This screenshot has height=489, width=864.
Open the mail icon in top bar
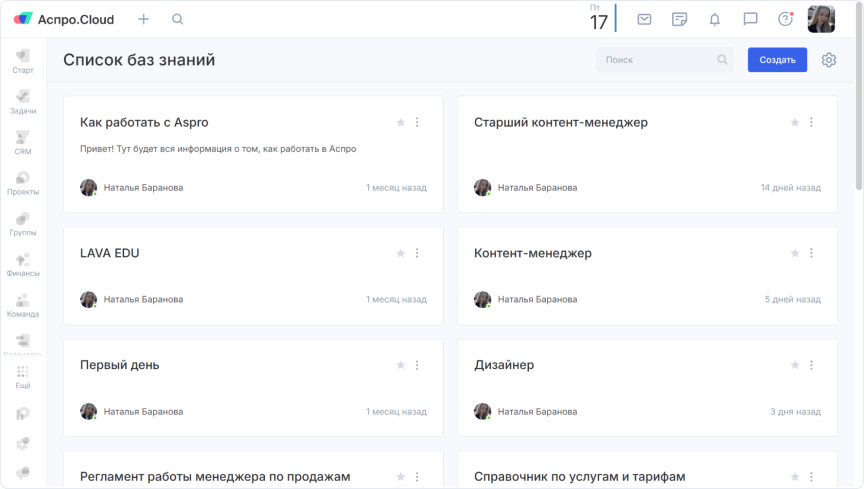coord(645,19)
